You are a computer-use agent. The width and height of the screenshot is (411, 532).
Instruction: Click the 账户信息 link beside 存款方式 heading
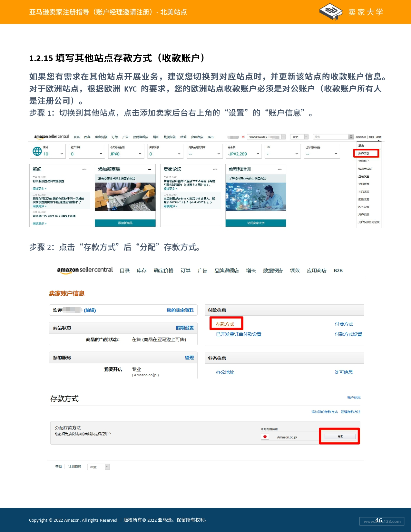click(x=354, y=398)
